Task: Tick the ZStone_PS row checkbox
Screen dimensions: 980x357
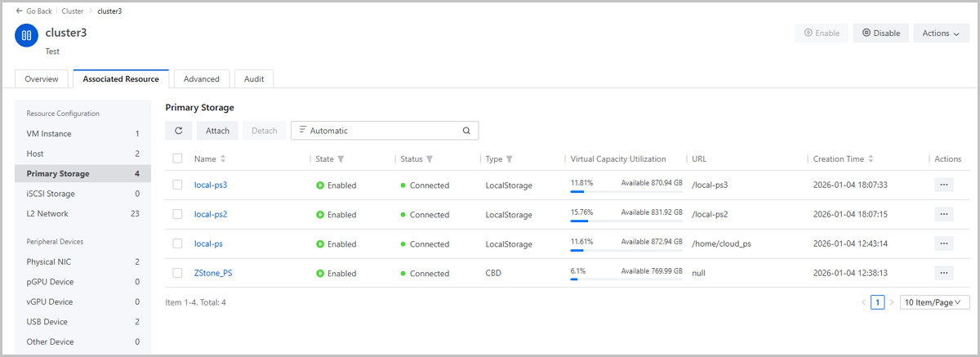Action: click(178, 273)
